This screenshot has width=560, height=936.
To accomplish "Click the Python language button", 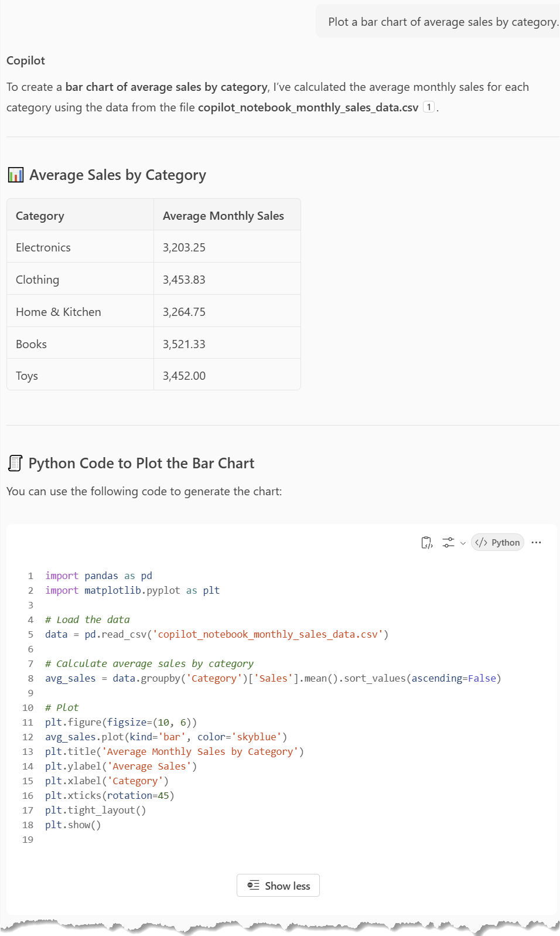I will 497,543.
